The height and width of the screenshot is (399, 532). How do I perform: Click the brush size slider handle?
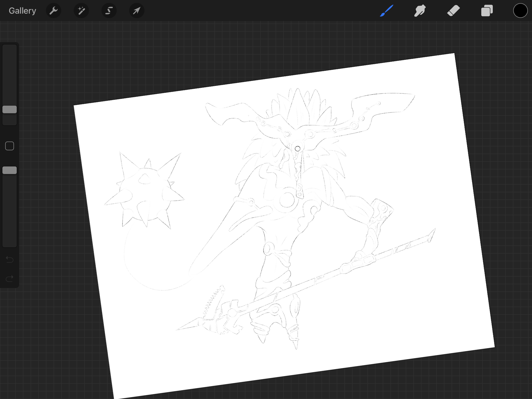(x=10, y=109)
